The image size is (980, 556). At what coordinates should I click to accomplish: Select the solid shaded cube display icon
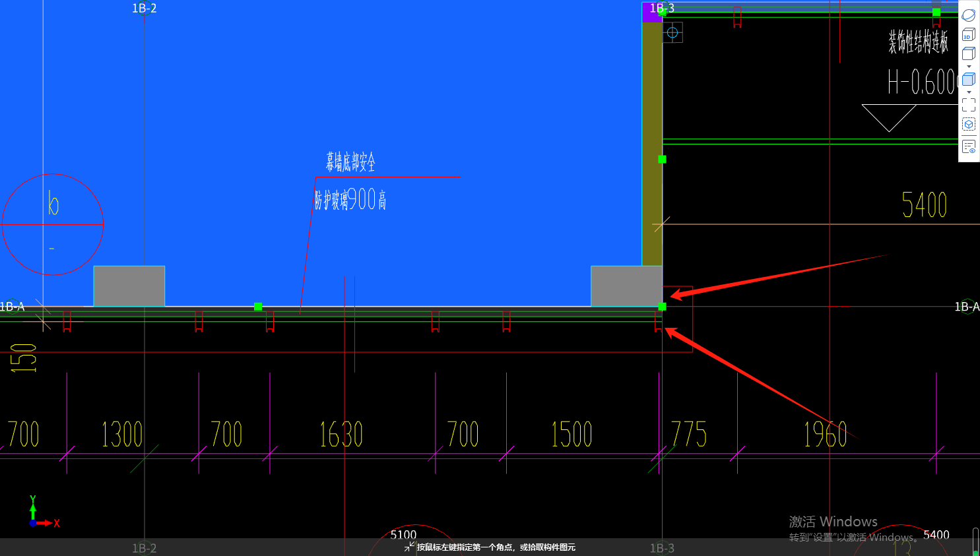(x=968, y=79)
